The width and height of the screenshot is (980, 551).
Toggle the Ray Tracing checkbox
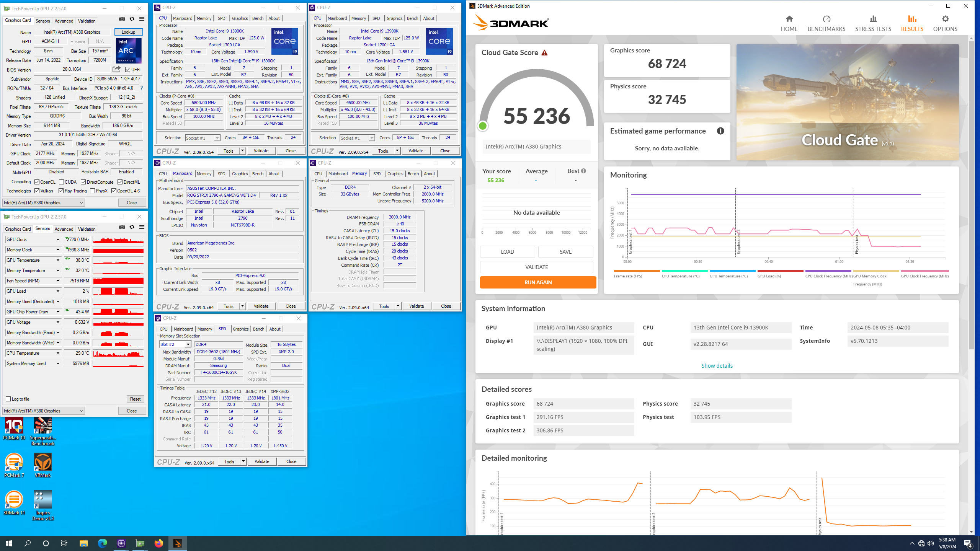(x=61, y=191)
